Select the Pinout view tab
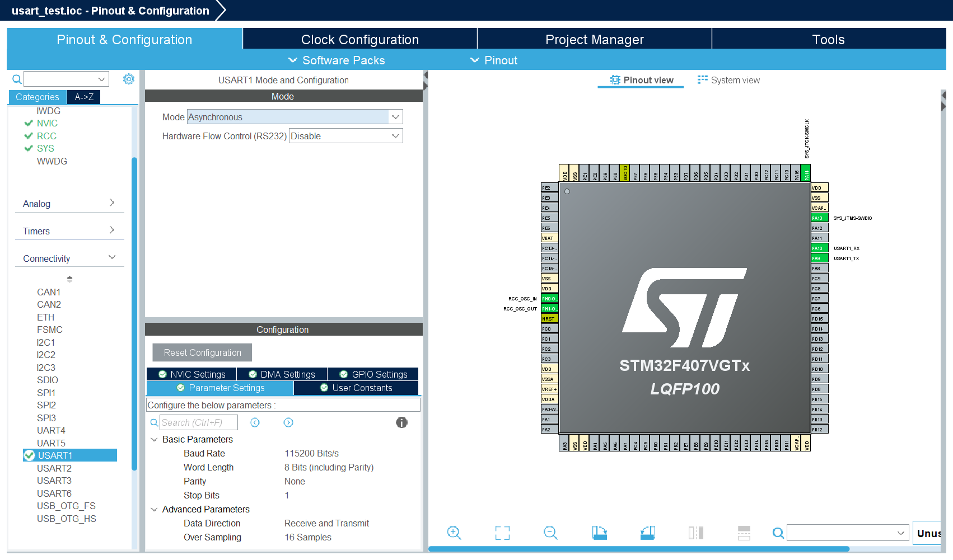Screen dimensions: 953x560 [x=641, y=80]
